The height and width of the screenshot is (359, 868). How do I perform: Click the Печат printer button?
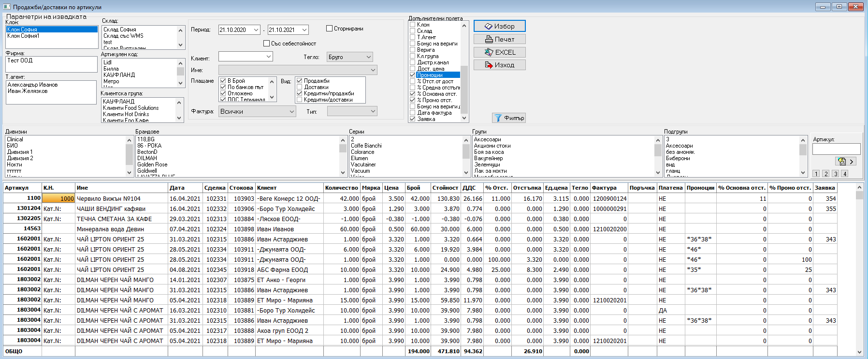(499, 39)
